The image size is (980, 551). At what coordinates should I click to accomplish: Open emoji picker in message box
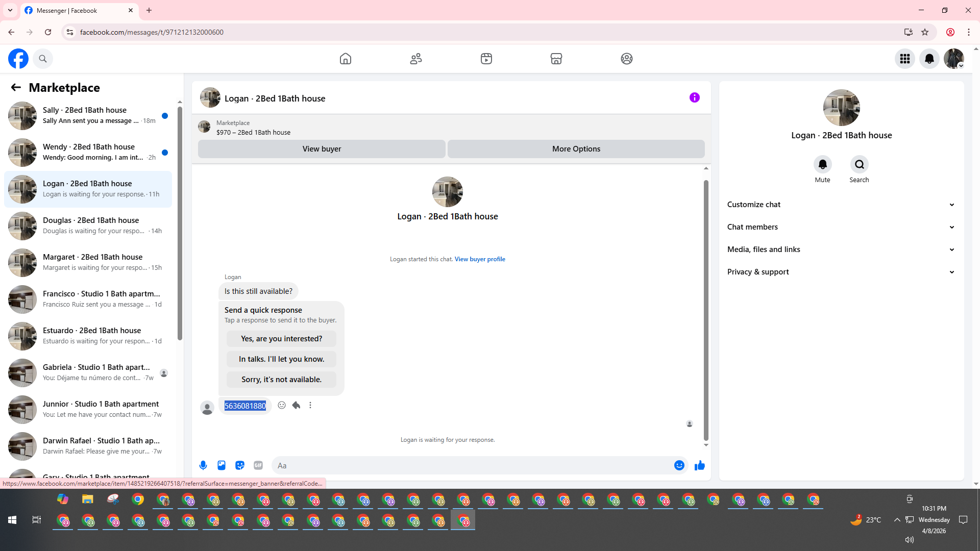(679, 465)
